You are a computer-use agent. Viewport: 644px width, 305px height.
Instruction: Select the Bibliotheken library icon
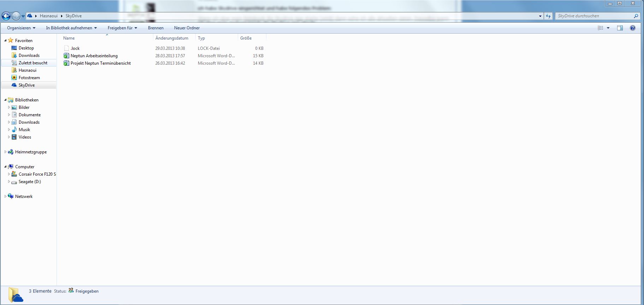[11, 100]
